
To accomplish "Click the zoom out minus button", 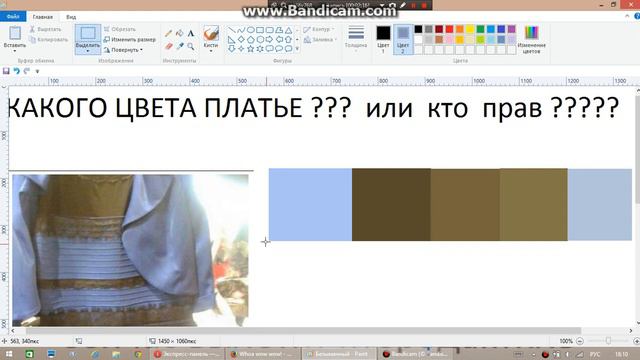I will coord(580,341).
